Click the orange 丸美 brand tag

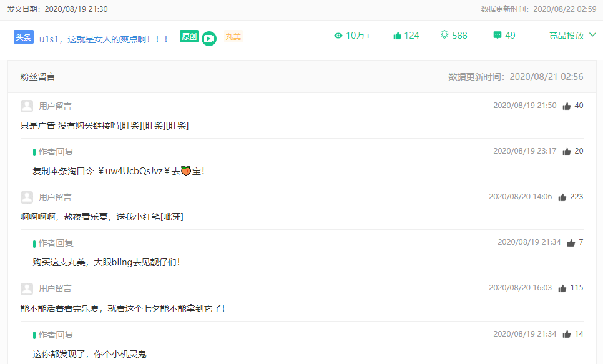pos(233,37)
